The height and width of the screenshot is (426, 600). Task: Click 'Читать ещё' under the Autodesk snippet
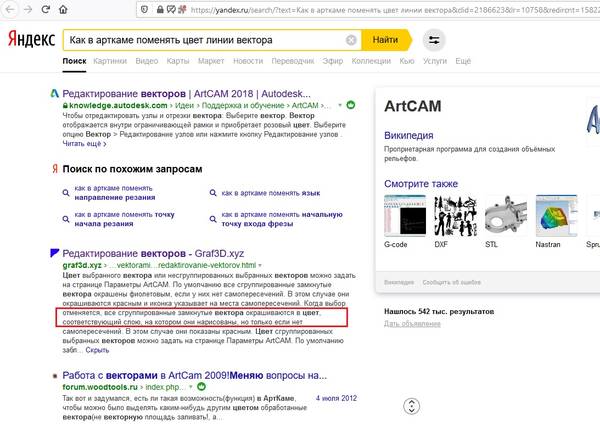click(x=84, y=144)
